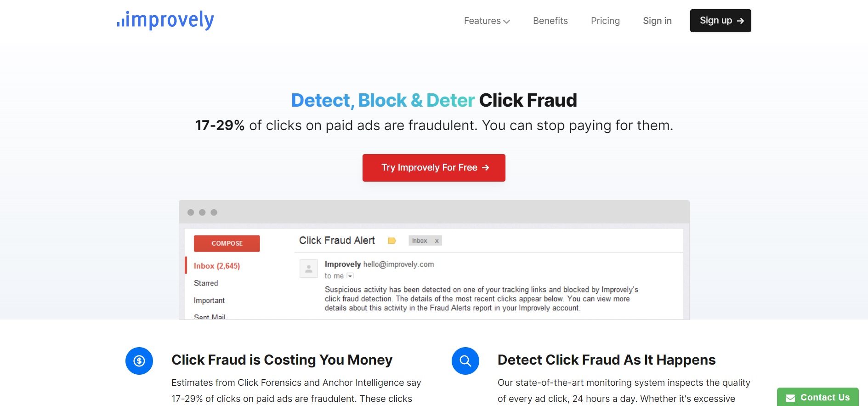Click the Improvely logo
868x406 pixels.
165,20
